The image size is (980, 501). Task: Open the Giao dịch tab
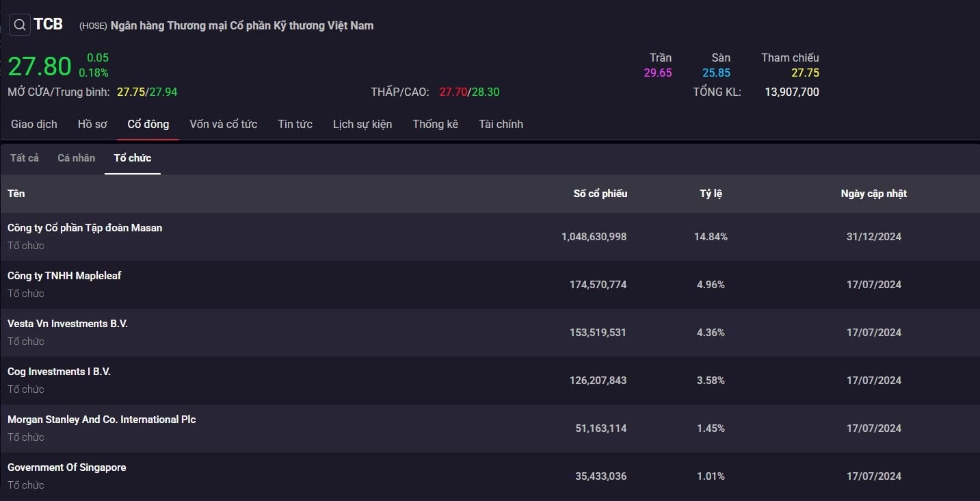point(34,124)
